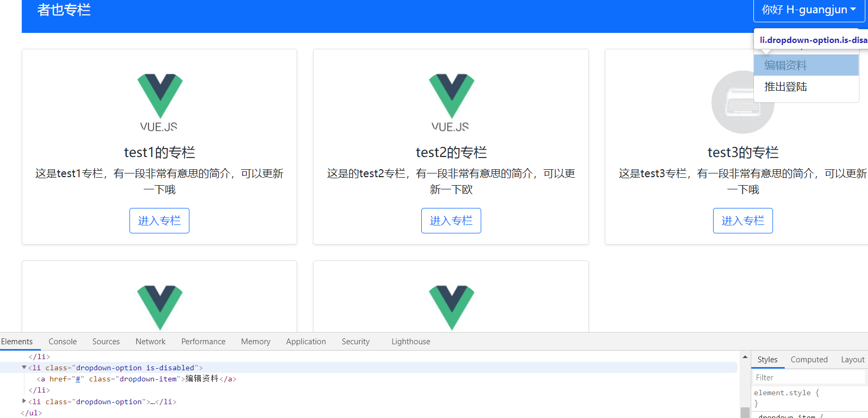Screen dimensions: 868x418
Task: Collapse the li dropdown-option is-disabled node
Action: pyautogui.click(x=24, y=368)
